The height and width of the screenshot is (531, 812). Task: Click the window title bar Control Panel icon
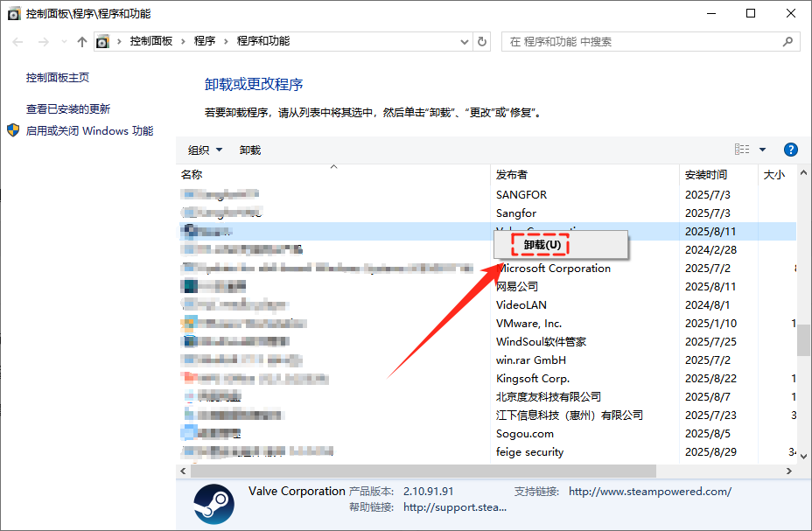click(x=14, y=13)
